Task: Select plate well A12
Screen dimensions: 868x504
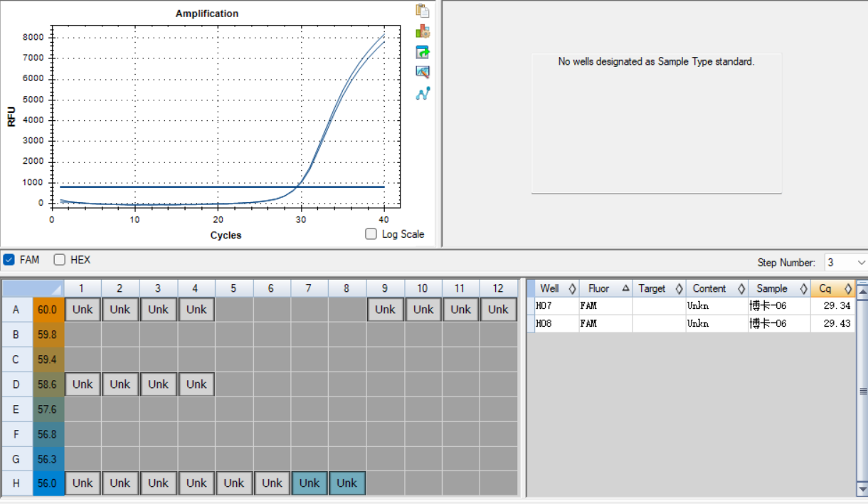Action: click(498, 310)
